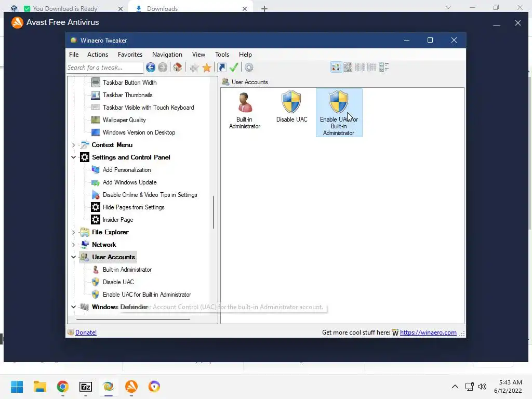The height and width of the screenshot is (399, 532).
Task: Switch to large icons view mode
Action: (336, 67)
